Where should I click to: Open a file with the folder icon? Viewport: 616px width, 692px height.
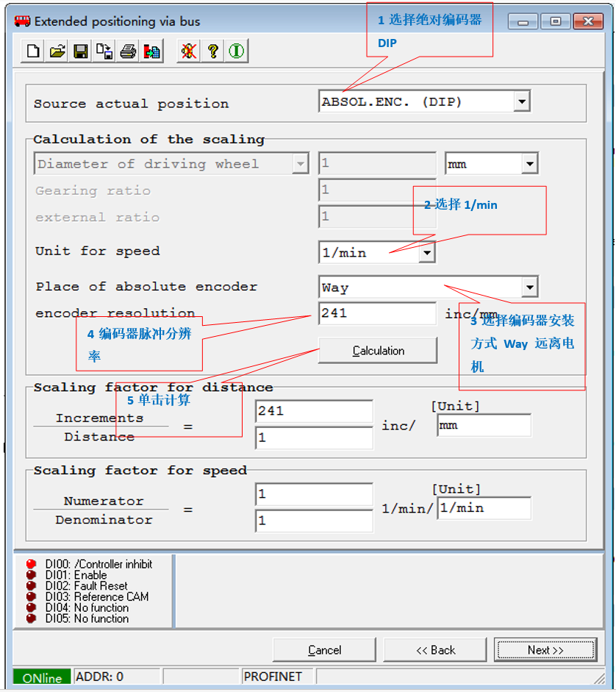point(57,51)
